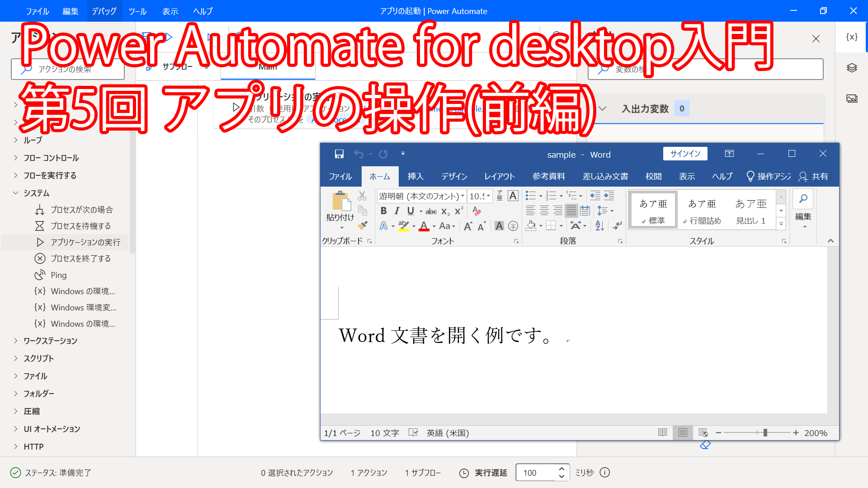Expand the styles gallery More arrow

[x=781, y=224]
